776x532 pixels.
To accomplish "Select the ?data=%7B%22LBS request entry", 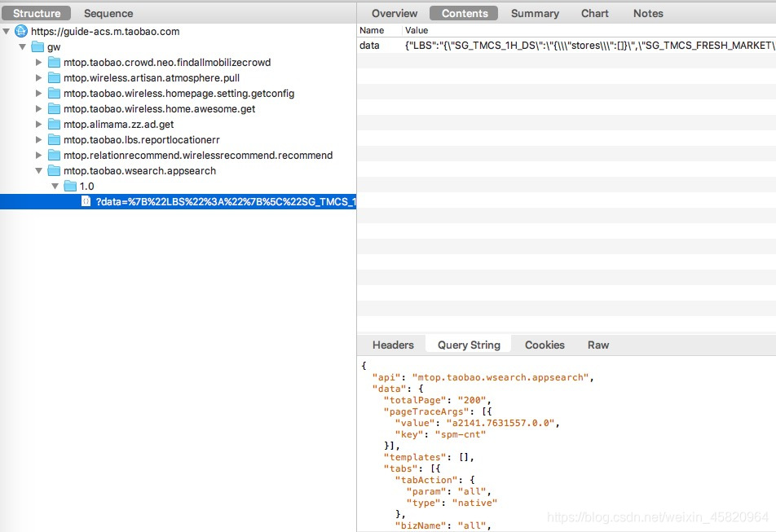I will tap(179, 202).
